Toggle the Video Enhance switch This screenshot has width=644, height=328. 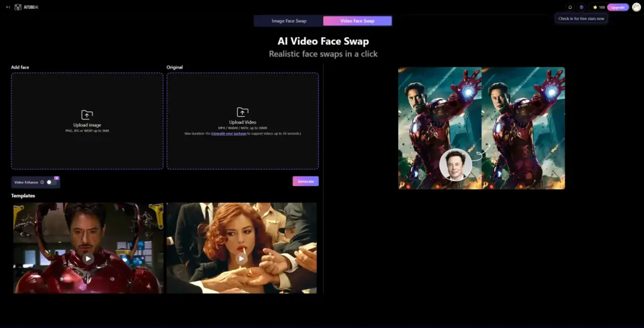tap(51, 182)
